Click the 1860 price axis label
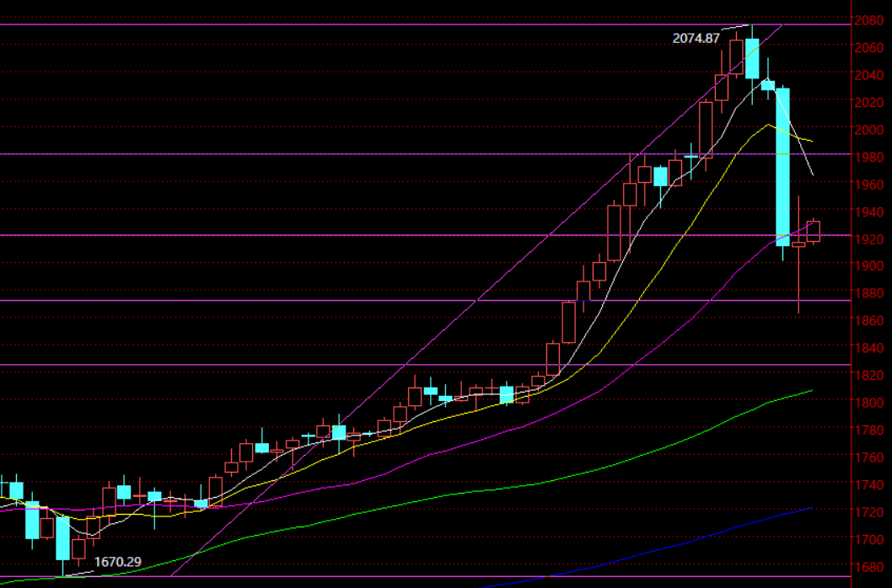 [869, 320]
